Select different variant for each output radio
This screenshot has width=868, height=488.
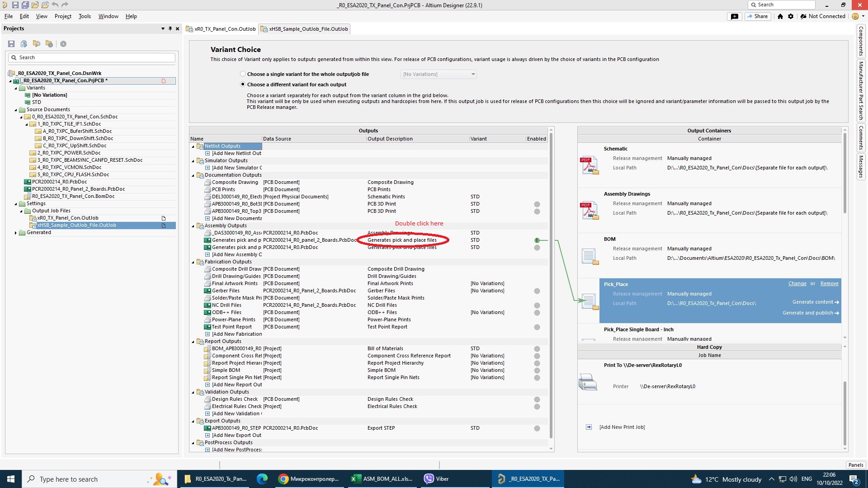pos(243,84)
